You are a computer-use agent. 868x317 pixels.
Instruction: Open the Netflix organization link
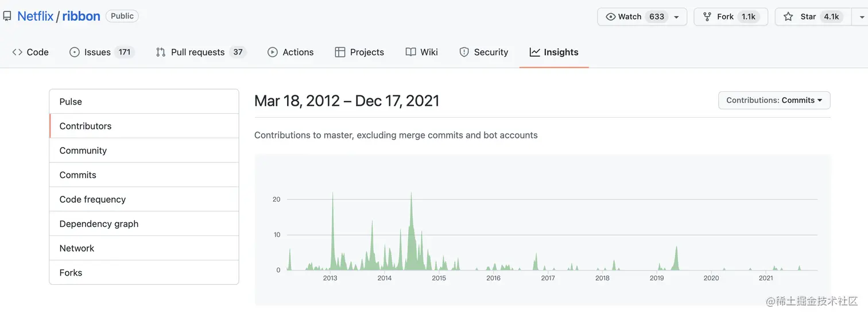(35, 16)
